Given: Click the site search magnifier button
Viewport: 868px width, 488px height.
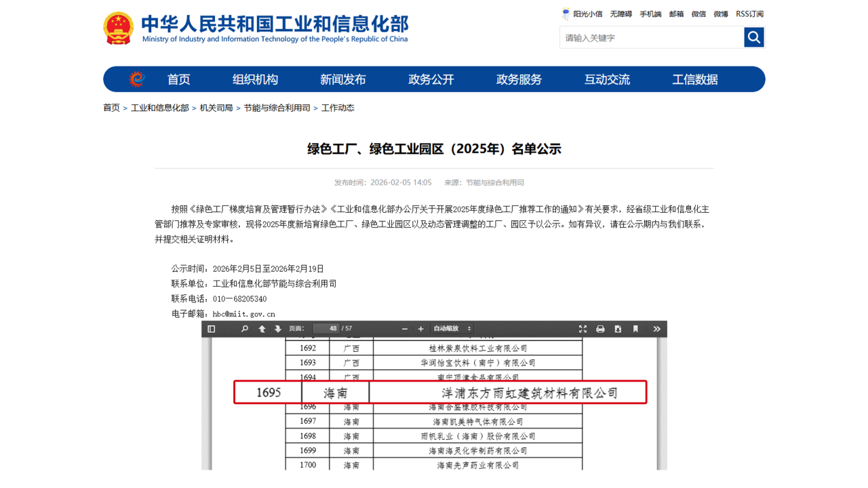Looking at the screenshot, I should pos(753,37).
